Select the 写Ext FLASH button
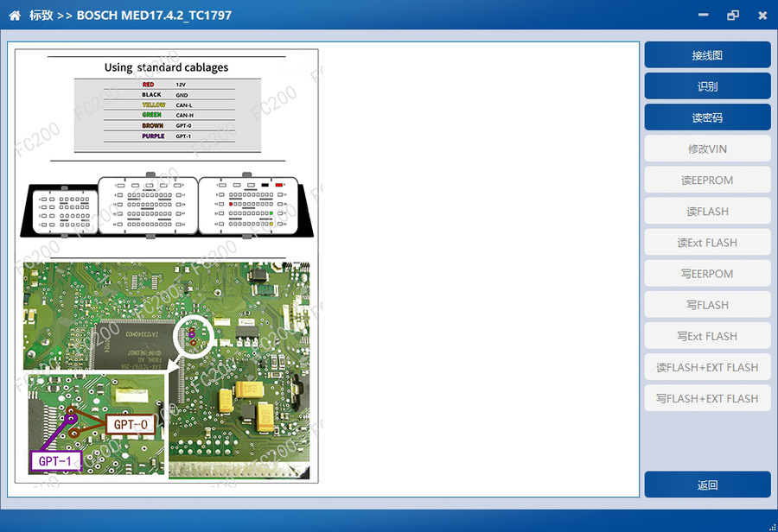Viewport: 778px width, 532px height. (x=707, y=336)
